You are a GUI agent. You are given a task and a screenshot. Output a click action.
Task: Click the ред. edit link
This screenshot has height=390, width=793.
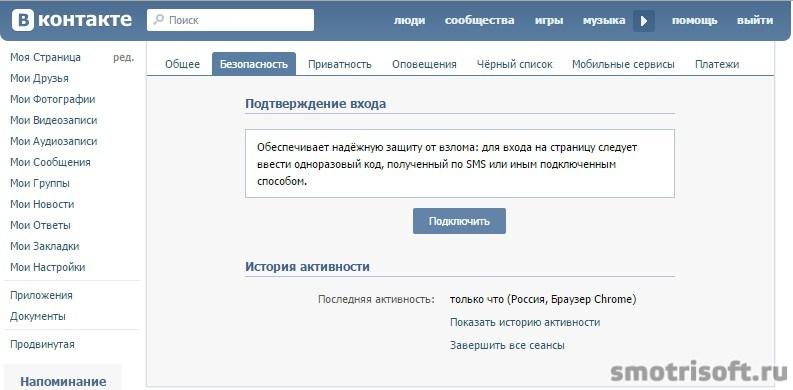click(124, 57)
